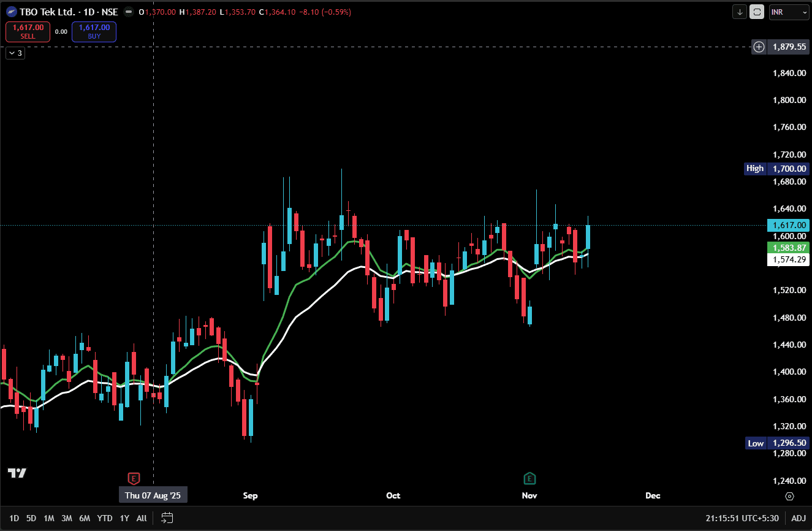Select the 1D range tab
Image resolution: width=812 pixels, height=531 pixels.
pyautogui.click(x=13, y=518)
